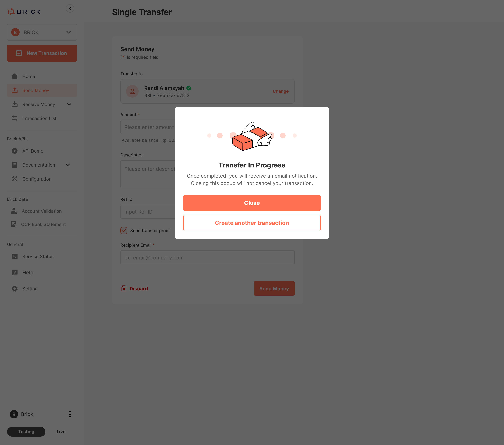Screen dimensions: 504x445
Task: Open the BRICK account dropdown
Action: tap(42, 32)
